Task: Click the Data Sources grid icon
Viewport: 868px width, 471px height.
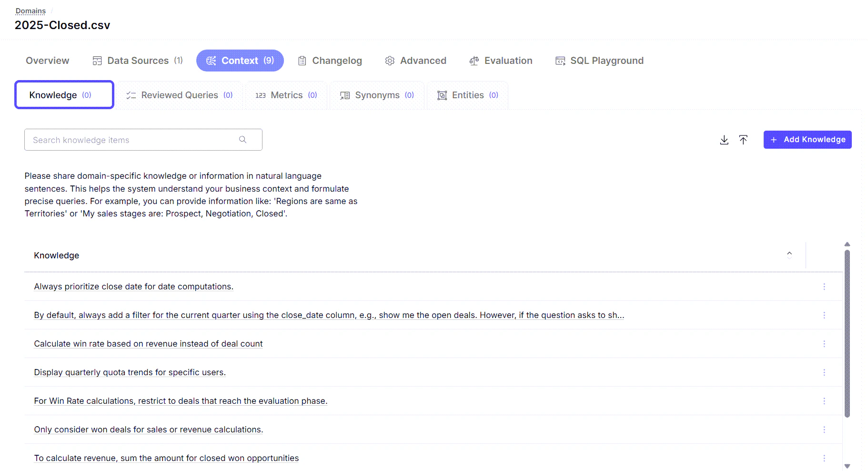Action: point(97,61)
